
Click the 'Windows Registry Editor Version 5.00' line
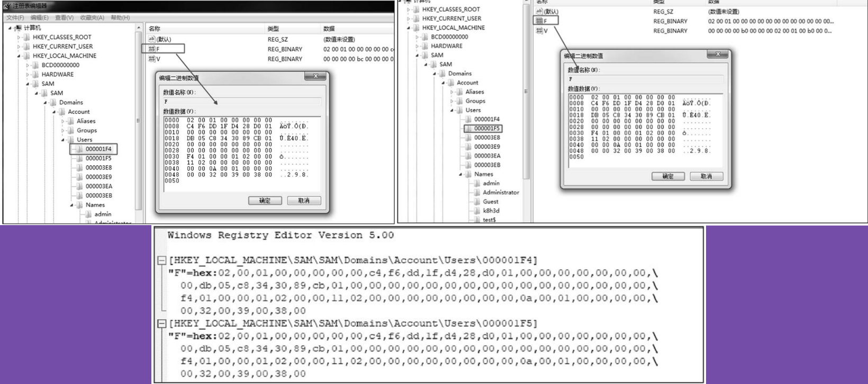[281, 235]
